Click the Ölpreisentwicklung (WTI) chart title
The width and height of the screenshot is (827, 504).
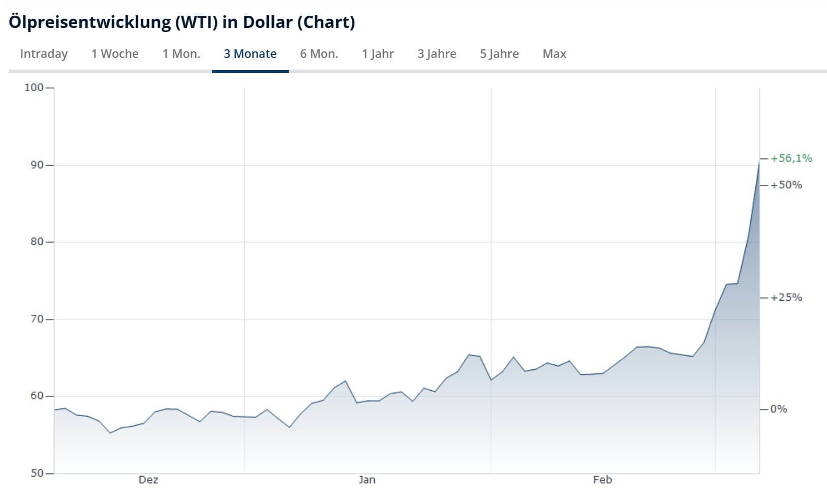[x=182, y=22]
